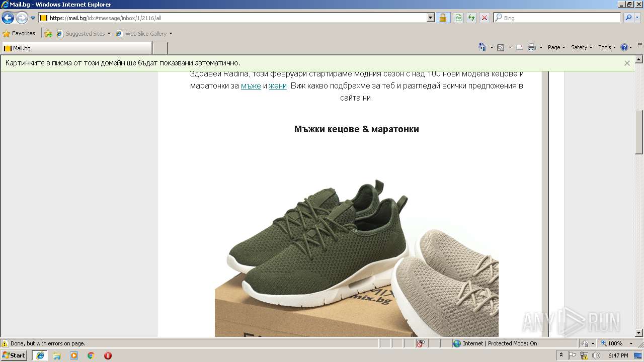This screenshot has height=362, width=644.
Task: Run search with the magnifier button
Action: [628, 18]
